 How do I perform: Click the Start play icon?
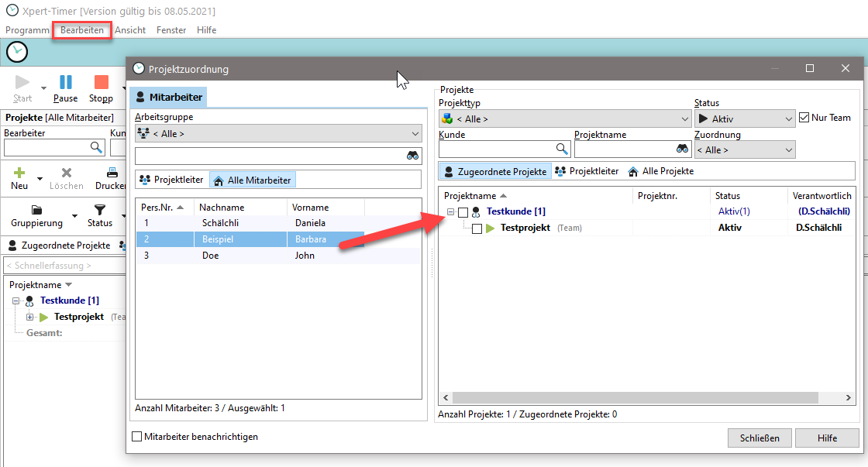tap(22, 83)
